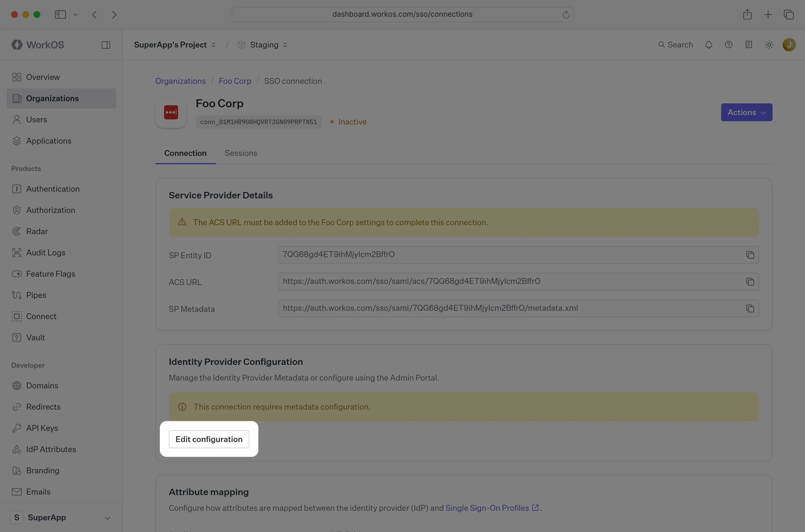Reload the page in the browser

coord(565,14)
